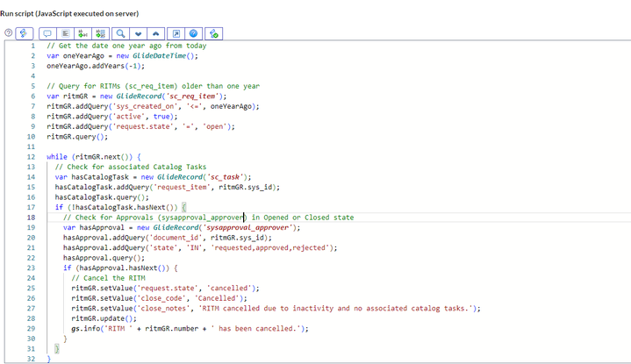631x364 pixels.
Task: Click inside line 18 approvals comment
Action: (x=209, y=218)
